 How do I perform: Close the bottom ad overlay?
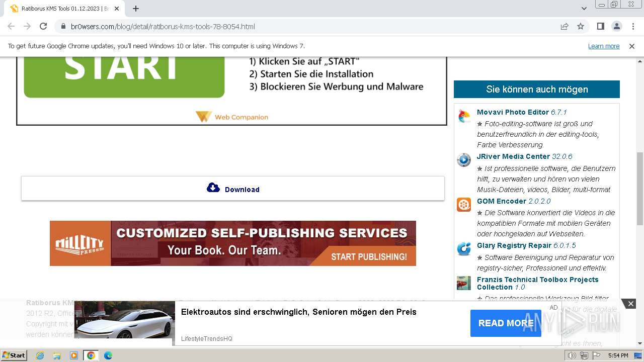[630, 304]
